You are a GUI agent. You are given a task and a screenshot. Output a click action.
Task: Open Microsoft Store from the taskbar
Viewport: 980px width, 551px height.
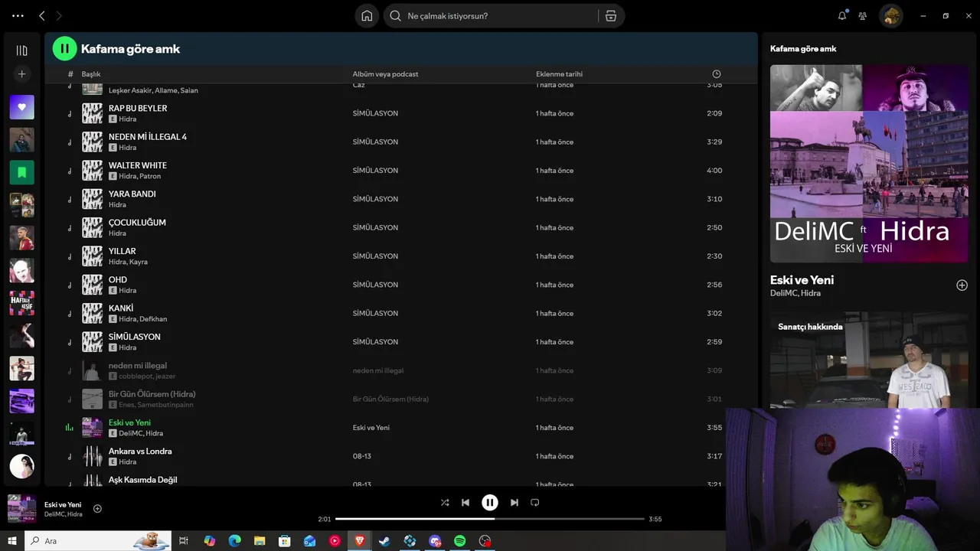coord(285,541)
